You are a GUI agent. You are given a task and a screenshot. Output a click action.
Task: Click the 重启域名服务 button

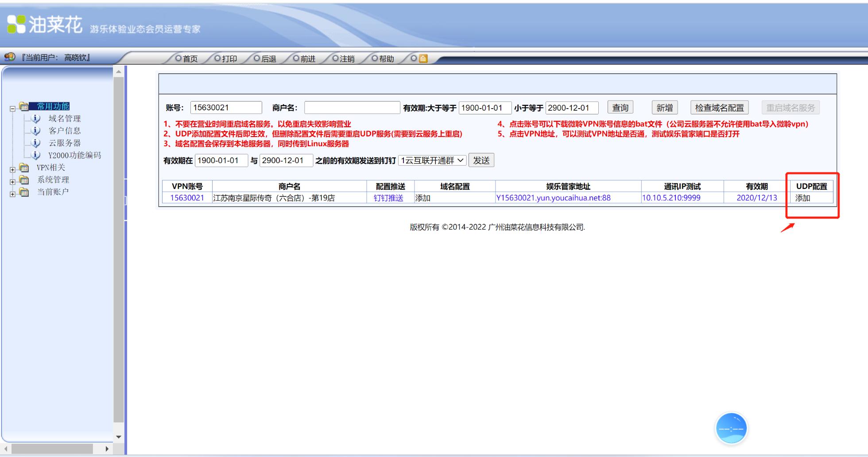pos(790,108)
